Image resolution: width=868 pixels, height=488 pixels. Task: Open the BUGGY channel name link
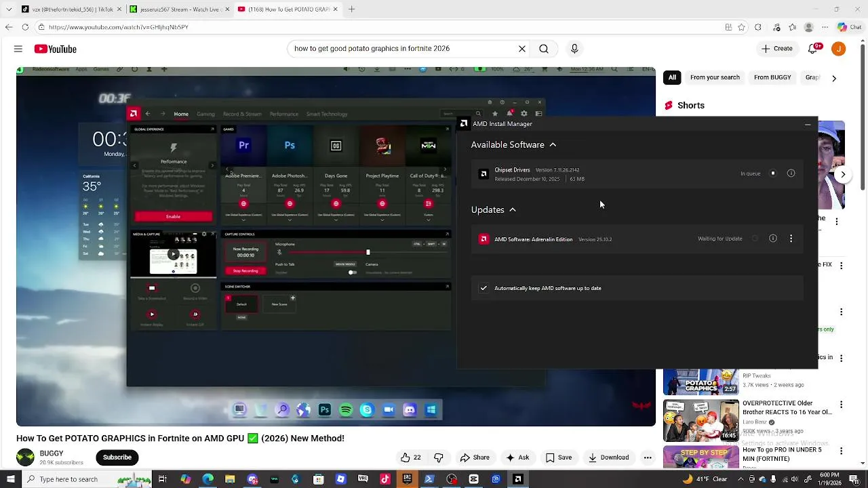click(x=52, y=453)
